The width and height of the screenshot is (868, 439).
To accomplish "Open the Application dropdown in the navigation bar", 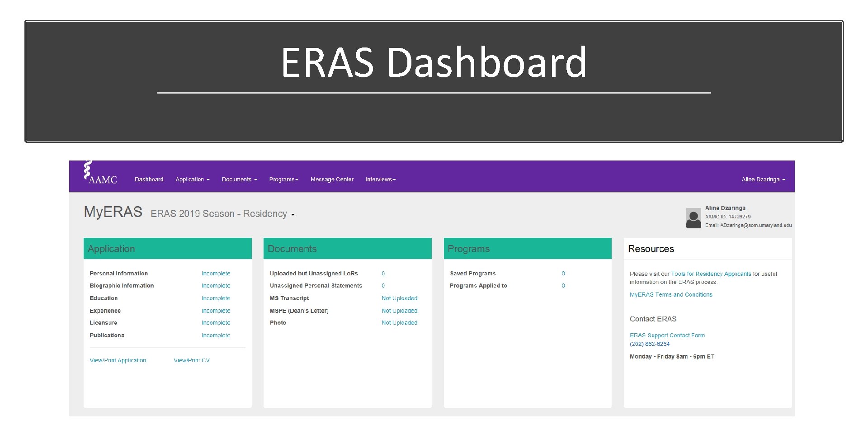I will 192,179.
